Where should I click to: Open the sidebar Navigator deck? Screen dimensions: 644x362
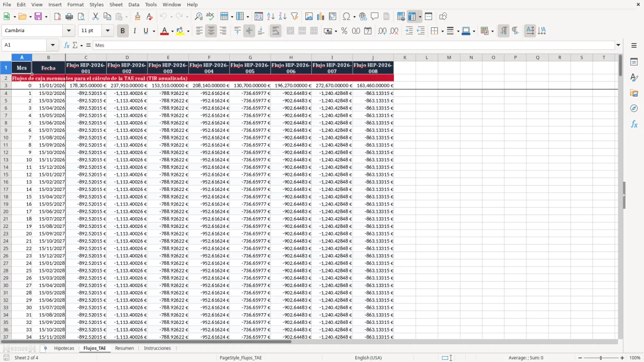point(634,109)
